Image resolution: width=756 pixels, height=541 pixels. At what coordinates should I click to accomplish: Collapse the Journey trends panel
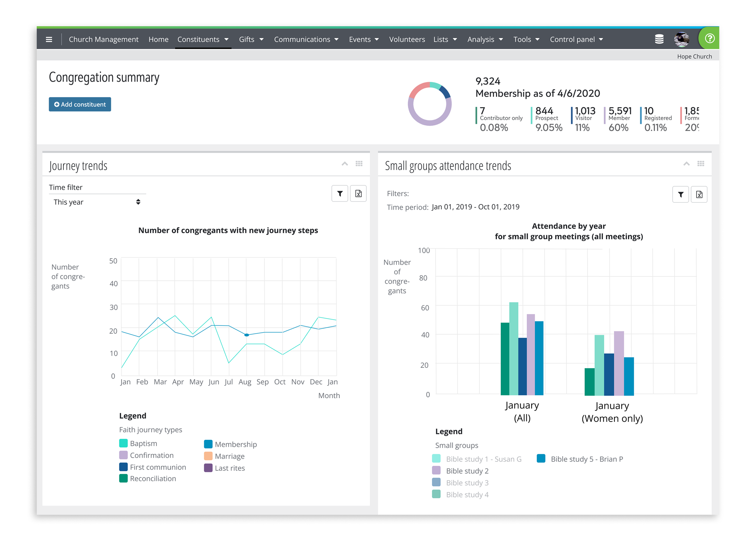click(344, 164)
